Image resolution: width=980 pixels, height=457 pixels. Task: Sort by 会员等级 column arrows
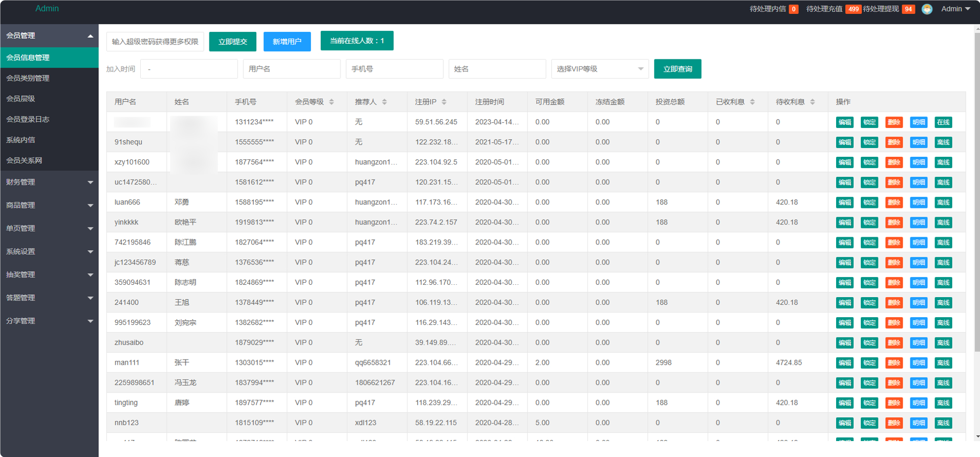(x=331, y=102)
